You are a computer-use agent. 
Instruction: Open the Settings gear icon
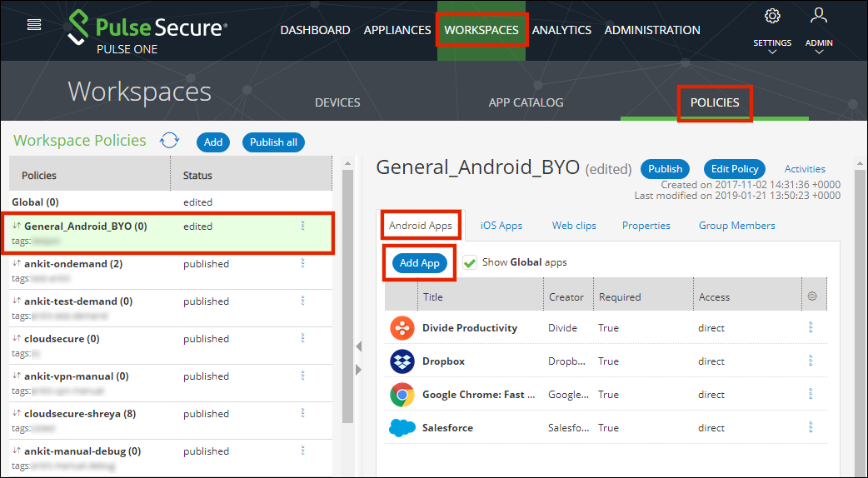(771, 16)
